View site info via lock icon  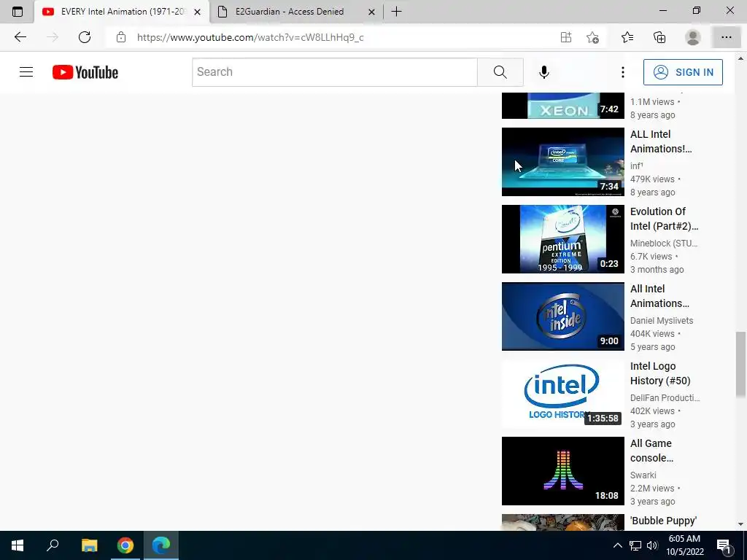[121, 37]
